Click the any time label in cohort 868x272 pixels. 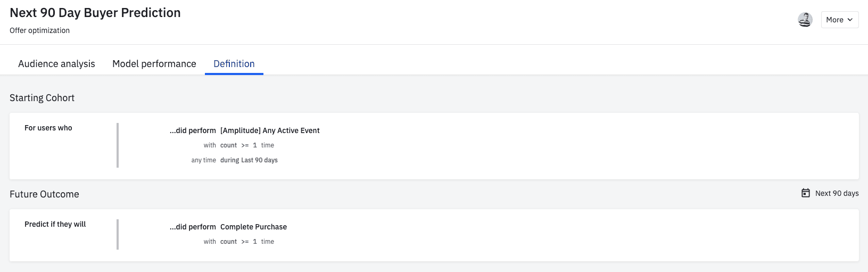pos(203,160)
